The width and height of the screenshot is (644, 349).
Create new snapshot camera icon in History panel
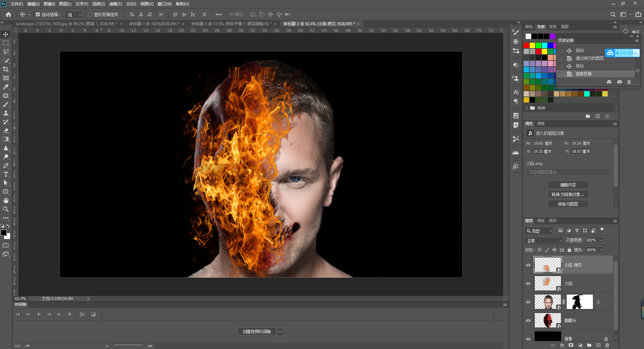619,82
